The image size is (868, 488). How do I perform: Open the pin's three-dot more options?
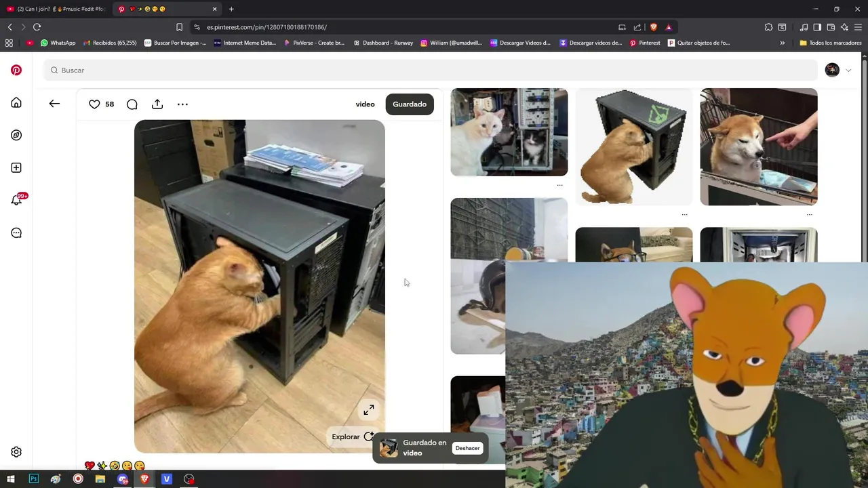[182, 104]
